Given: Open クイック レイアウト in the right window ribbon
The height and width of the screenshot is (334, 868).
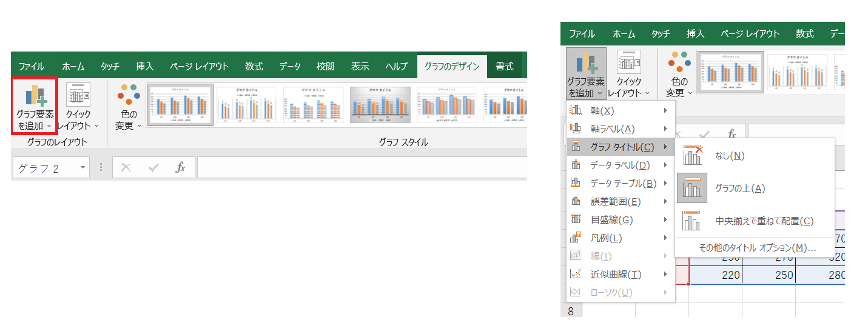Looking at the screenshot, I should coord(628,75).
